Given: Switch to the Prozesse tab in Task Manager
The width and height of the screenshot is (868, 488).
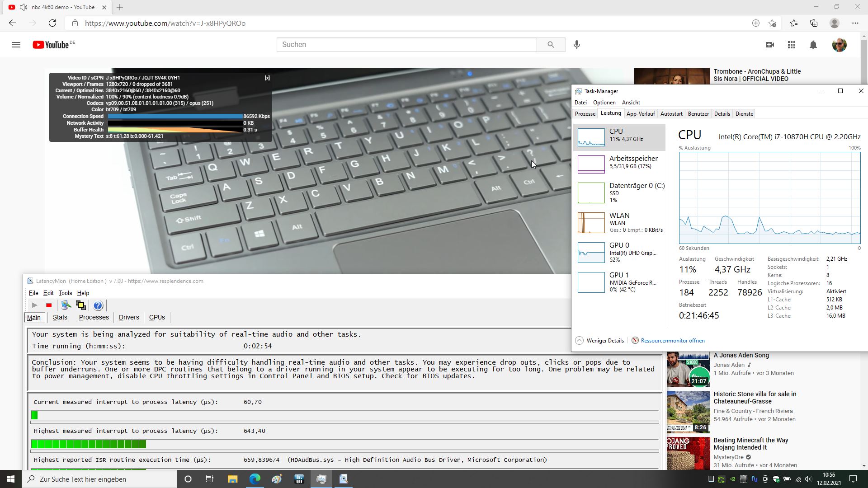Looking at the screenshot, I should click(x=585, y=114).
